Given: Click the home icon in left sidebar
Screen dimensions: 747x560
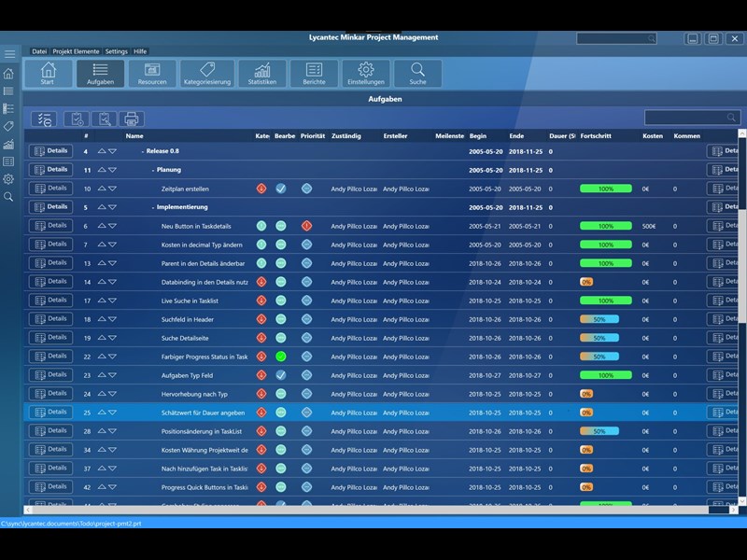Looking at the screenshot, I should tap(8, 74).
